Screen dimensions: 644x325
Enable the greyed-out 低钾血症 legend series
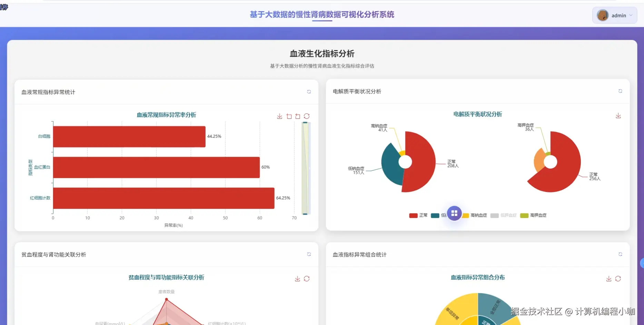pos(504,216)
